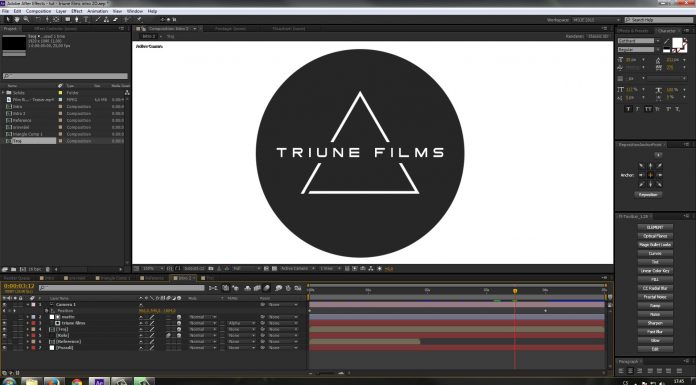
Task: Click the Brainstorm speech bubble icon
Action: tap(278, 288)
